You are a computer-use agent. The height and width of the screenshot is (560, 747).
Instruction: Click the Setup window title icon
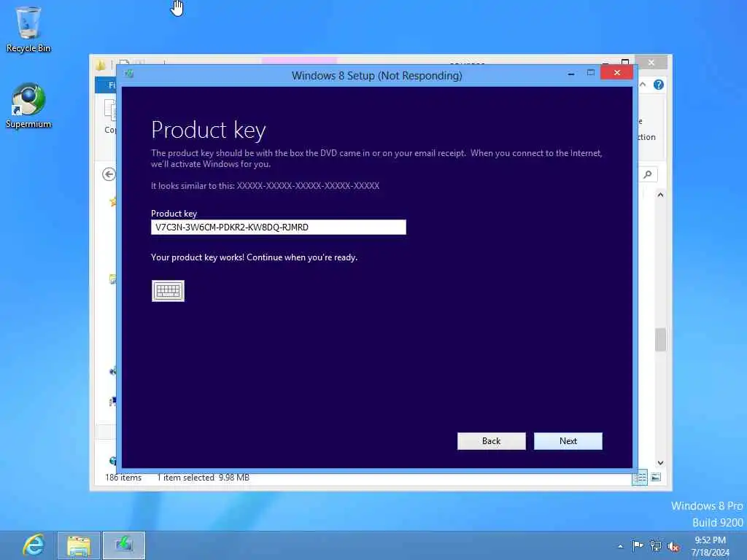128,74
